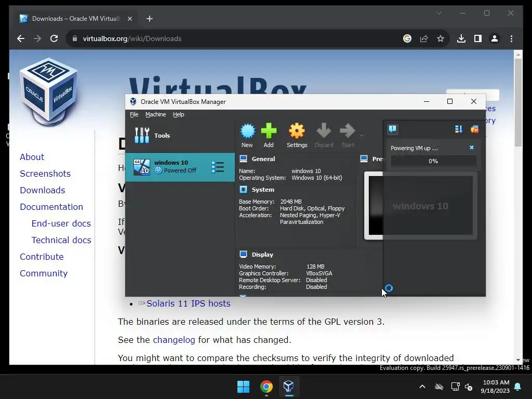Open a new Chrome tab

tap(150, 19)
